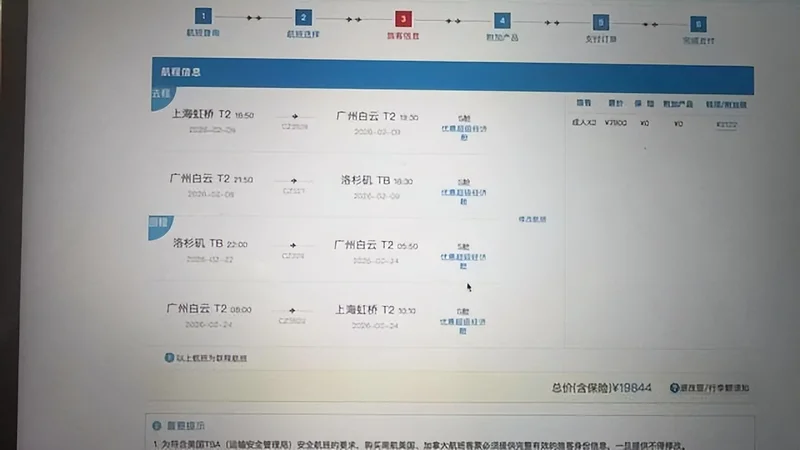Click the icon before 退改签/行李额须知
This screenshot has width=800, height=450.
[675, 387]
